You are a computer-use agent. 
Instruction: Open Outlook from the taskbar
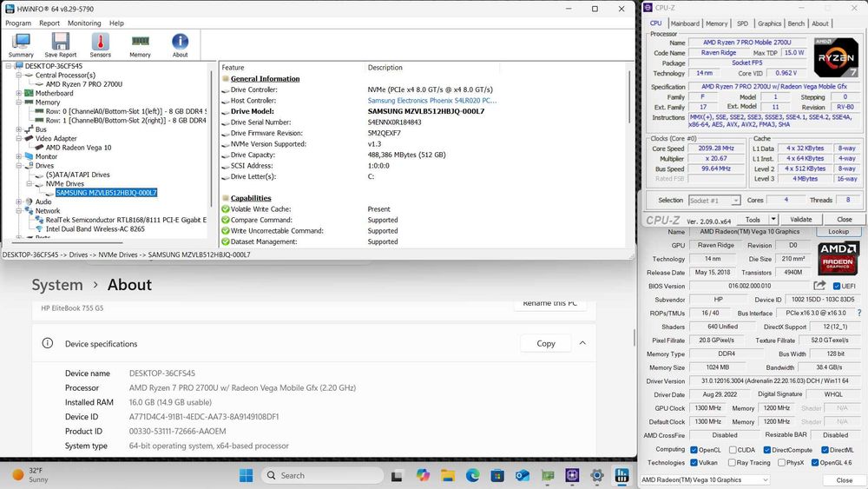pyautogui.click(x=522, y=475)
